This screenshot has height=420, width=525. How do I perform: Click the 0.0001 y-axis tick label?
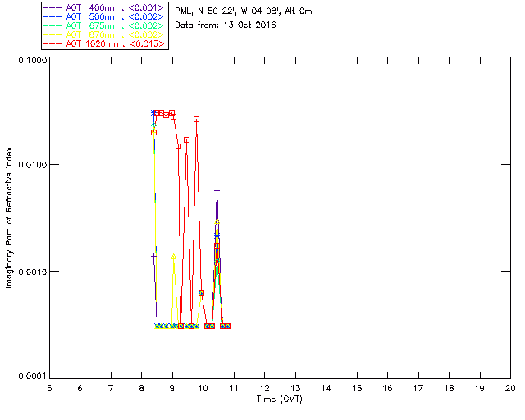(32, 377)
